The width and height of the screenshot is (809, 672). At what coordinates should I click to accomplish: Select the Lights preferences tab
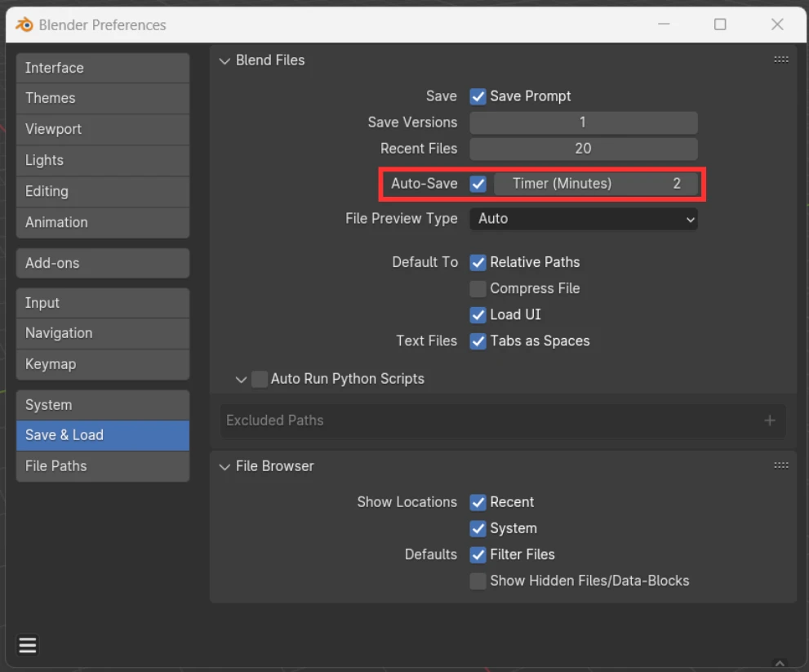click(x=103, y=161)
